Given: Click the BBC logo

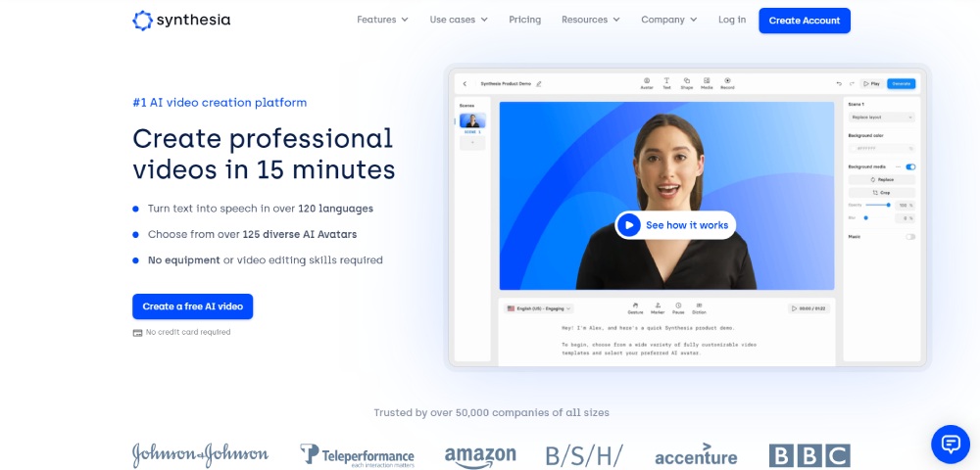Looking at the screenshot, I should [809, 455].
